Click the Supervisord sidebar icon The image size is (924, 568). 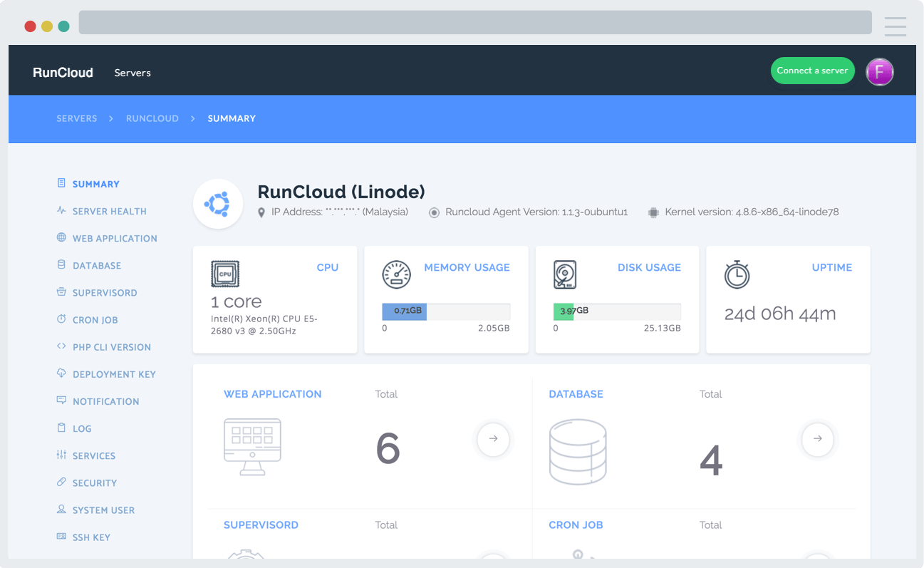click(61, 292)
